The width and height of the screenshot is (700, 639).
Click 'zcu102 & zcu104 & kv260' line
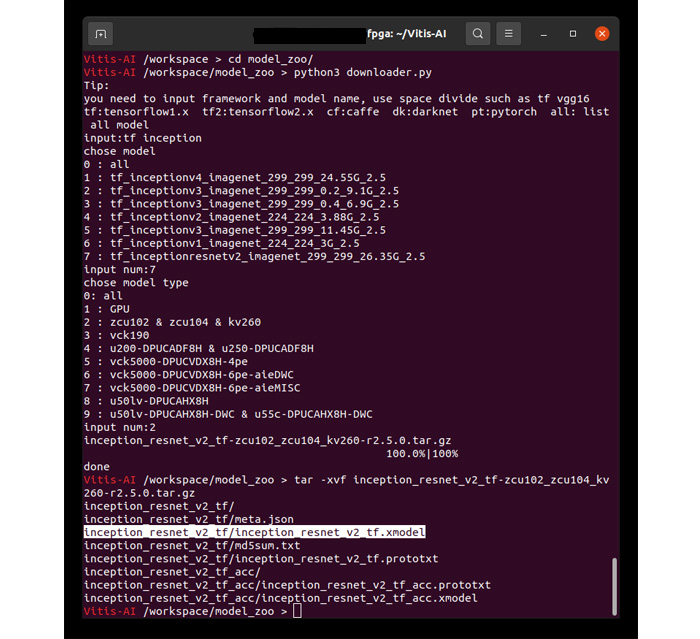185,322
